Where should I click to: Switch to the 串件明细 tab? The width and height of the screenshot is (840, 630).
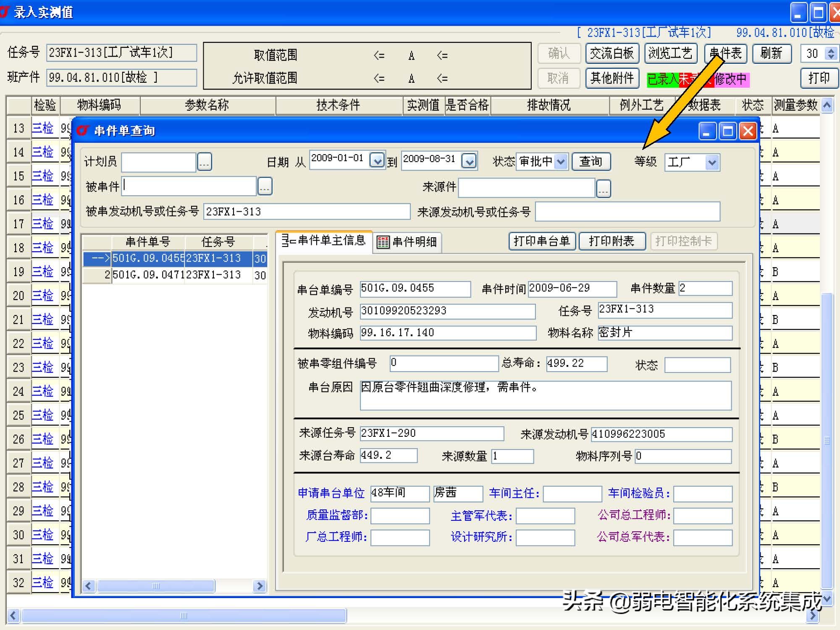[x=407, y=242]
